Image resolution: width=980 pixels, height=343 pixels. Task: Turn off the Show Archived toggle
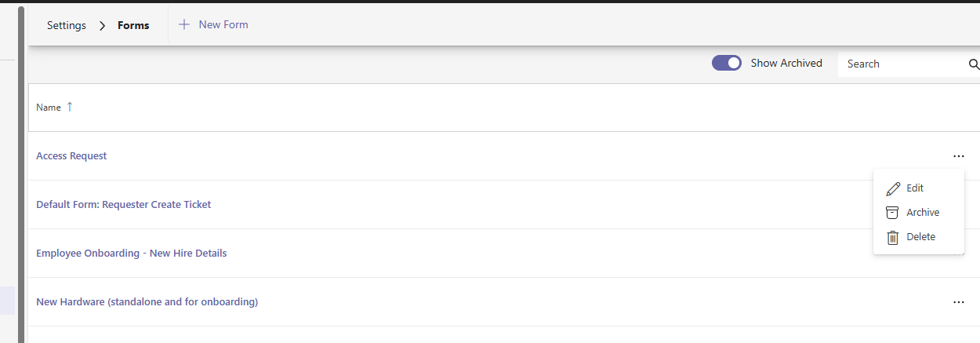point(727,64)
